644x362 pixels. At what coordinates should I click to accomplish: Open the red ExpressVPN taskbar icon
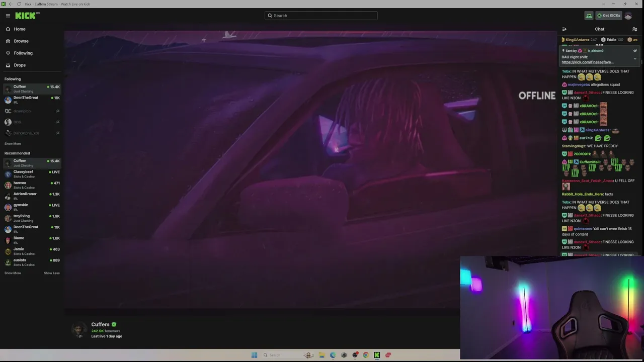coord(388,355)
